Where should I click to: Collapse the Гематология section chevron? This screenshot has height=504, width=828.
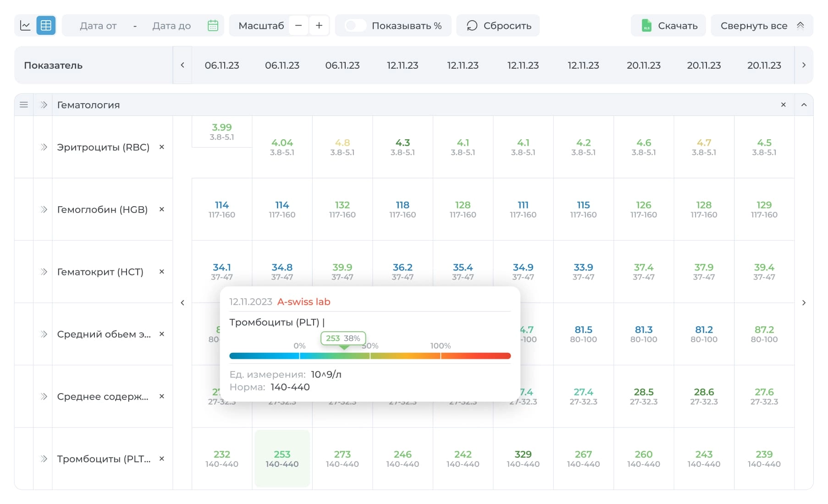click(804, 105)
